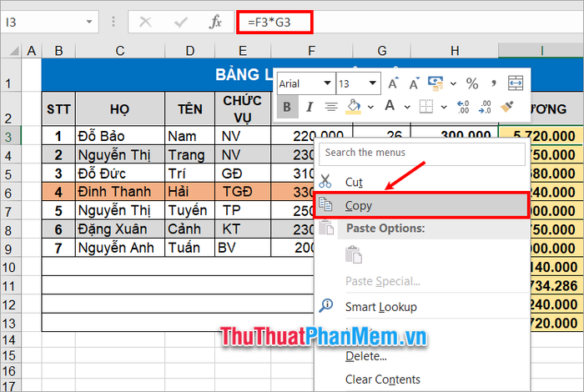The height and width of the screenshot is (392, 584).
Task: Open the Arial font name dropdown
Action: tap(326, 83)
